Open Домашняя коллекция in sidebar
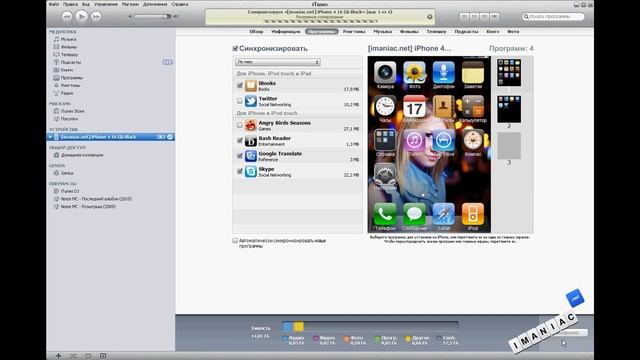 [82, 155]
